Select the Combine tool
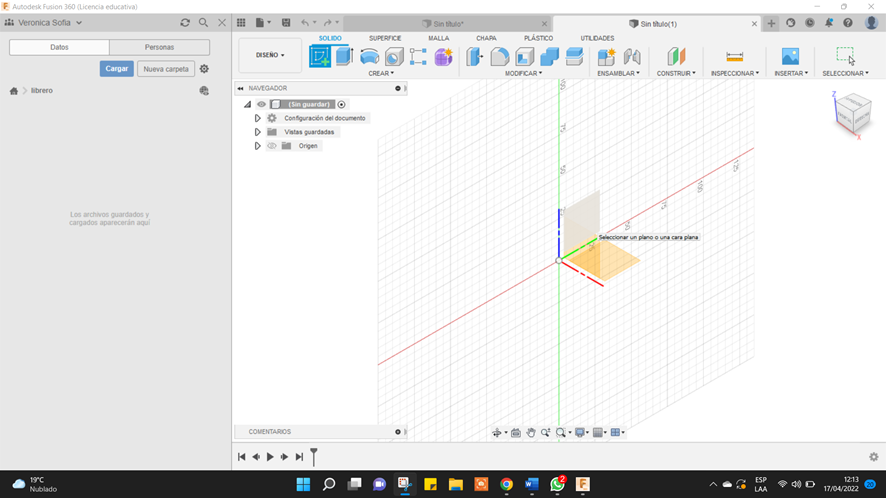The height and width of the screenshot is (498, 886). click(549, 57)
